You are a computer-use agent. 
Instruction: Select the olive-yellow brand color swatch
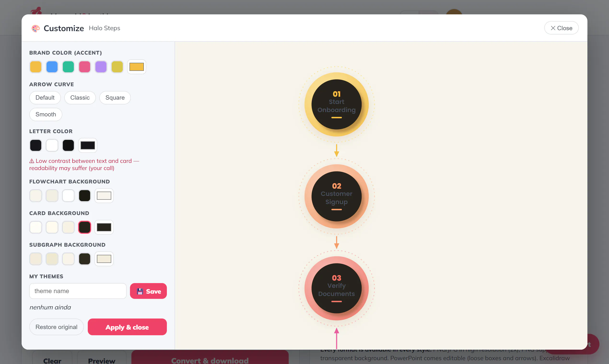117,67
